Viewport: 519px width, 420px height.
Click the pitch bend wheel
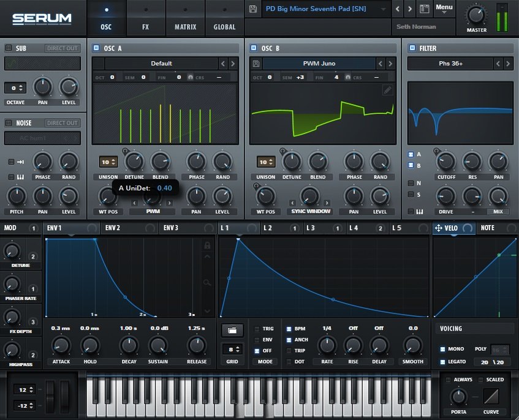pyautogui.click(x=51, y=396)
